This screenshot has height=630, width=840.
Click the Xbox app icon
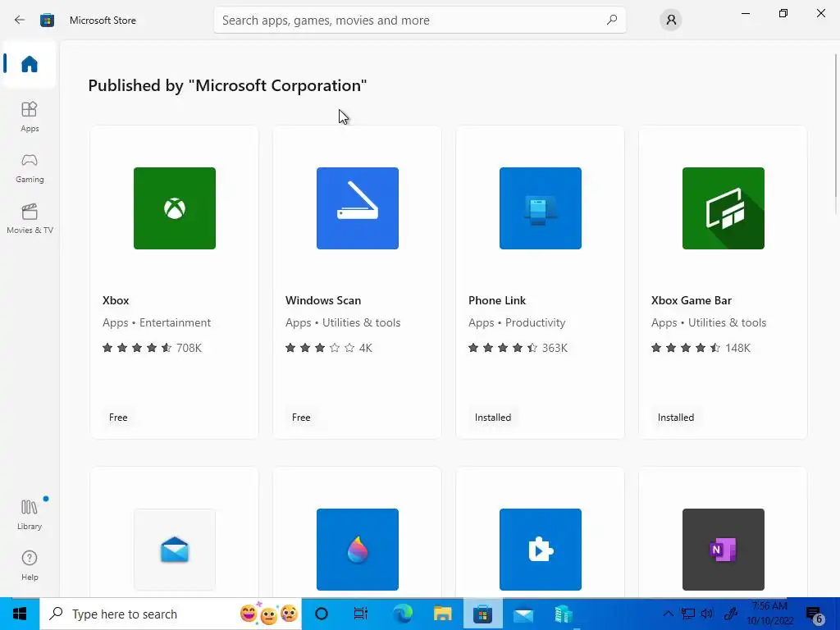[x=175, y=208]
